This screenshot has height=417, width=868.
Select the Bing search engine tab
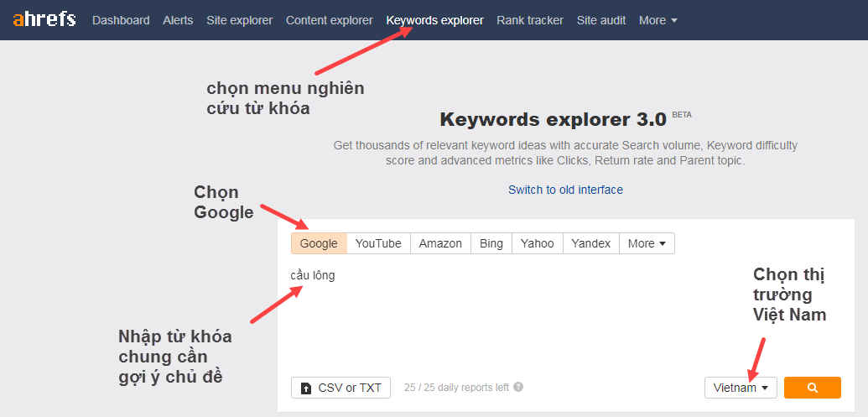click(491, 243)
